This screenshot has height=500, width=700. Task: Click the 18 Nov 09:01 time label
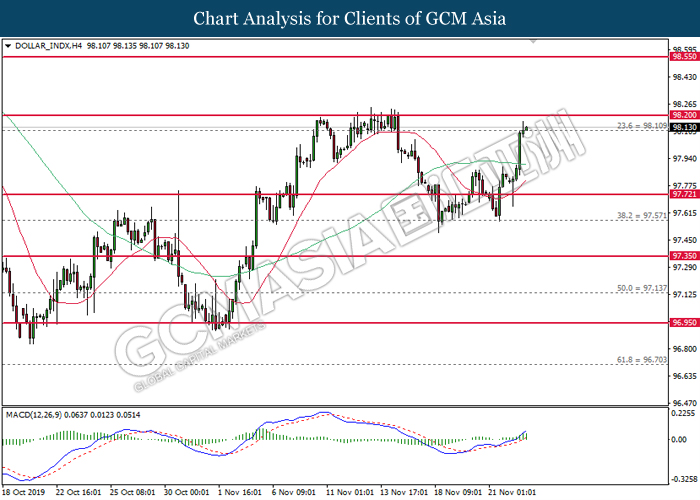pyautogui.click(x=458, y=492)
